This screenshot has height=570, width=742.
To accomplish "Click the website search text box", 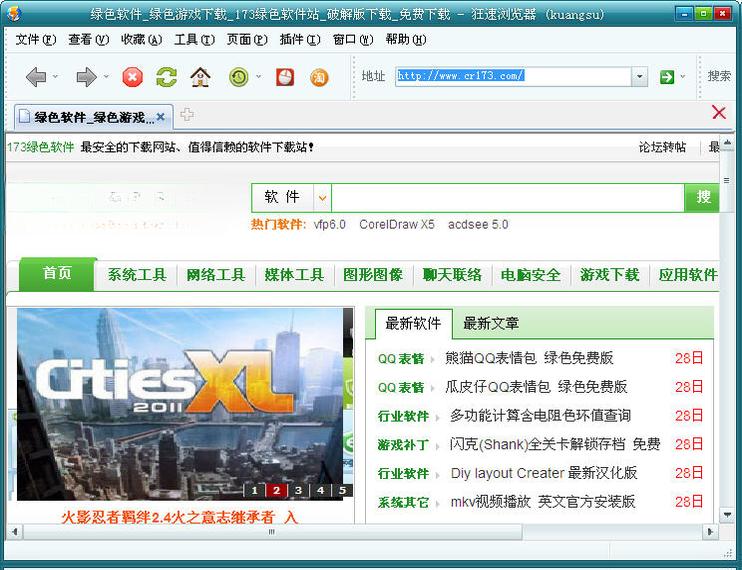I will (x=508, y=198).
